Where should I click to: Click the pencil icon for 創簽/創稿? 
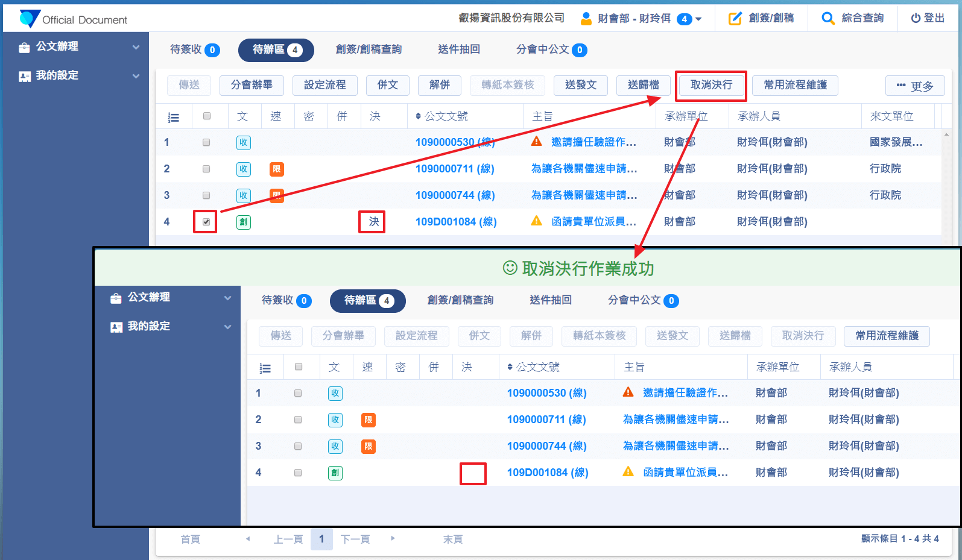pos(735,19)
